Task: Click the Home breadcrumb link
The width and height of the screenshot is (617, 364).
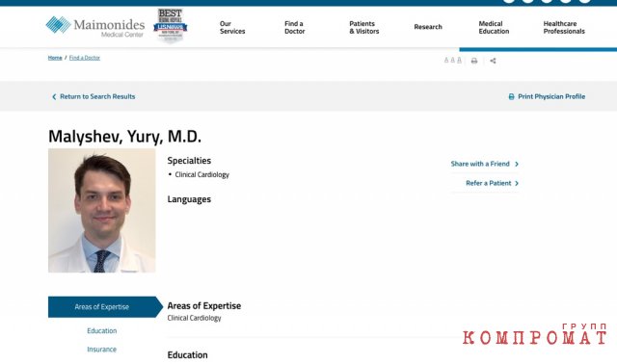Action: (x=55, y=58)
